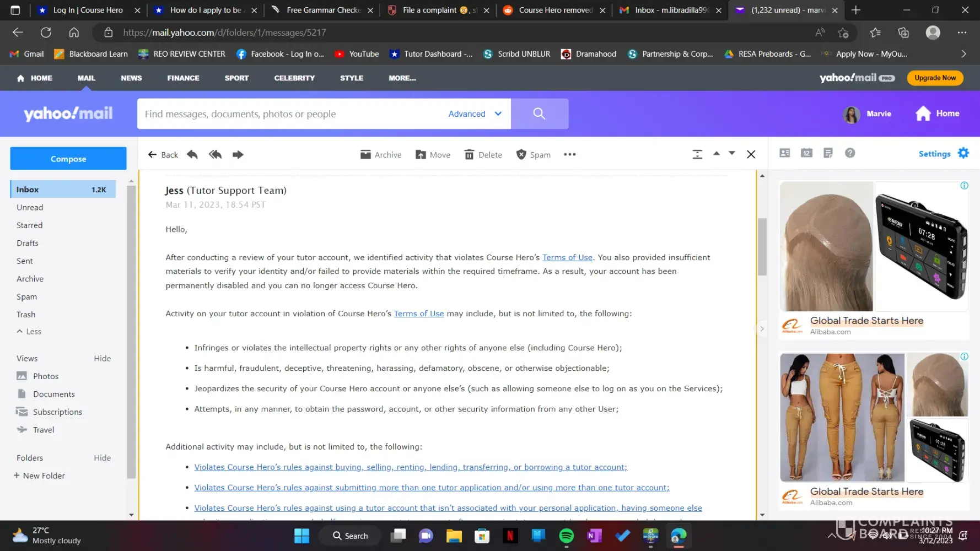Open the STYLE tab in Yahoo navigation
980x551 pixels.
[x=352, y=78]
